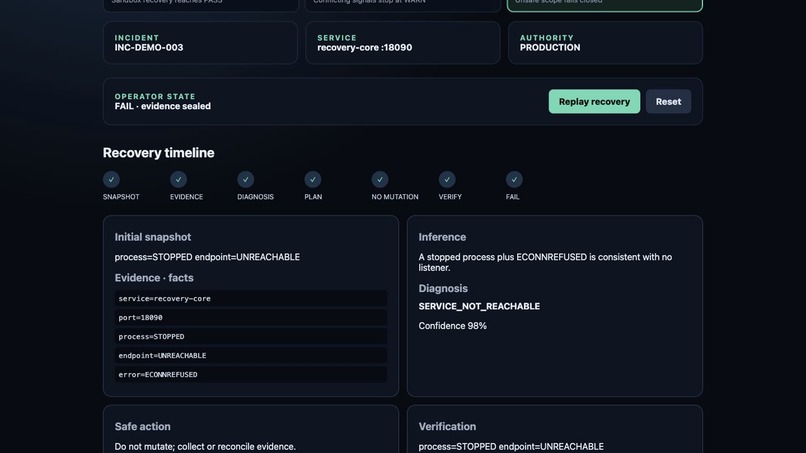
Task: Click the Inference heading
Action: [442, 237]
